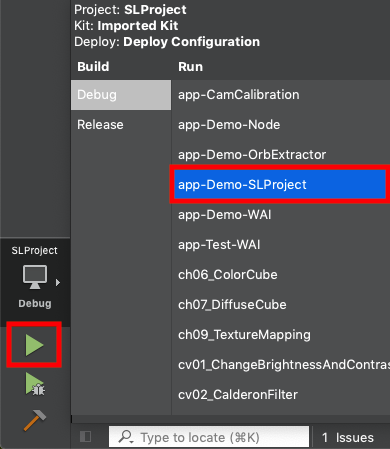Viewport: 390px width, 449px height.
Task: Click the Debug label under SLProject
Action: click(x=35, y=303)
